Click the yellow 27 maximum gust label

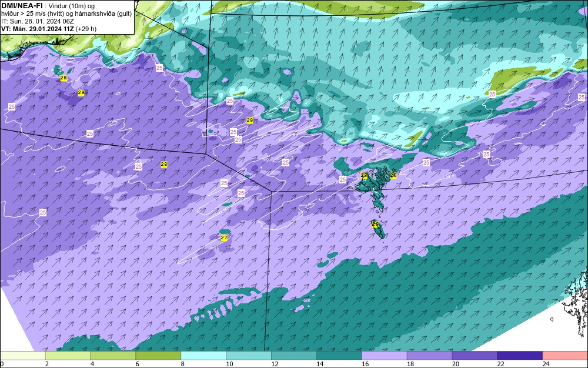pos(224,238)
